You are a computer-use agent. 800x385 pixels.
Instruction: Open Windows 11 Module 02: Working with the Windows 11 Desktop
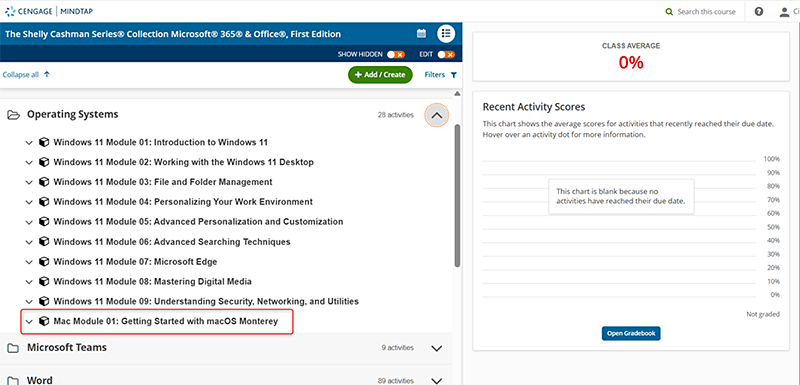[x=184, y=162]
